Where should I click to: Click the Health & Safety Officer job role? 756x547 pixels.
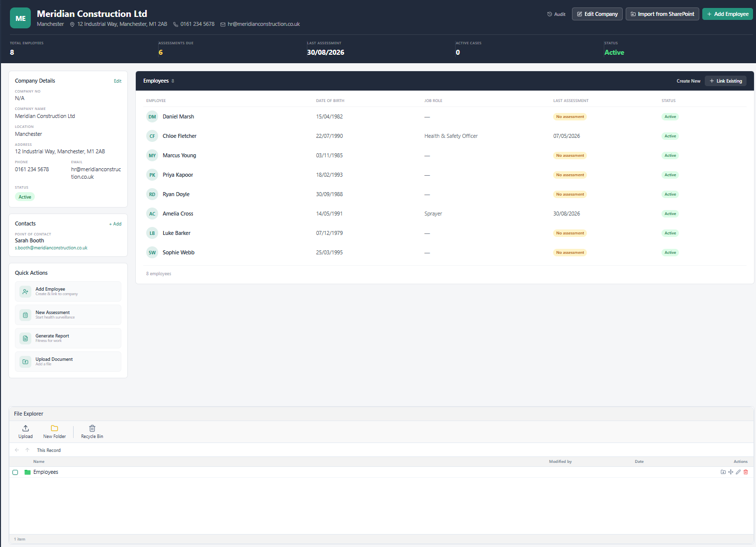(451, 136)
